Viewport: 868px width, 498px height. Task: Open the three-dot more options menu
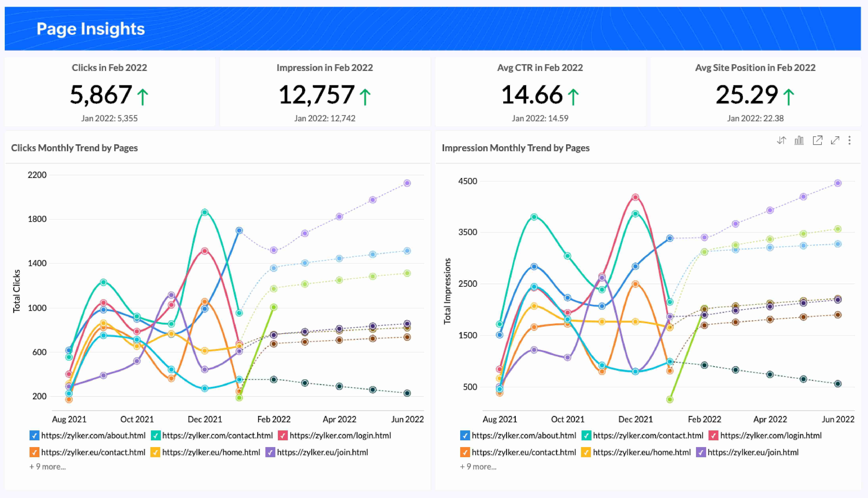point(850,140)
